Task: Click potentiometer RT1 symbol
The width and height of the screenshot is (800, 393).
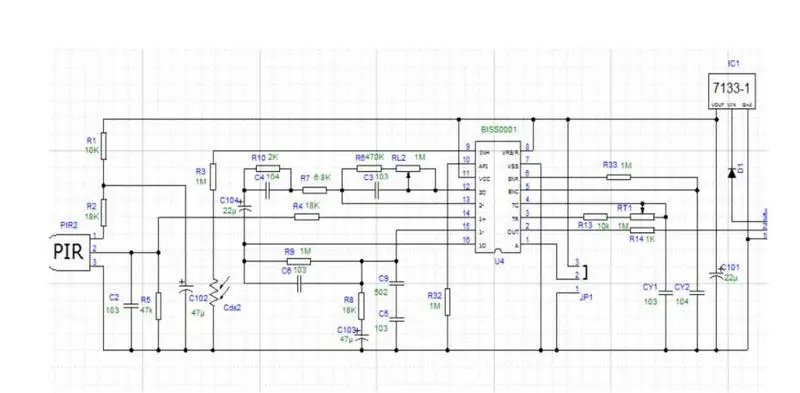Action: click(642, 213)
